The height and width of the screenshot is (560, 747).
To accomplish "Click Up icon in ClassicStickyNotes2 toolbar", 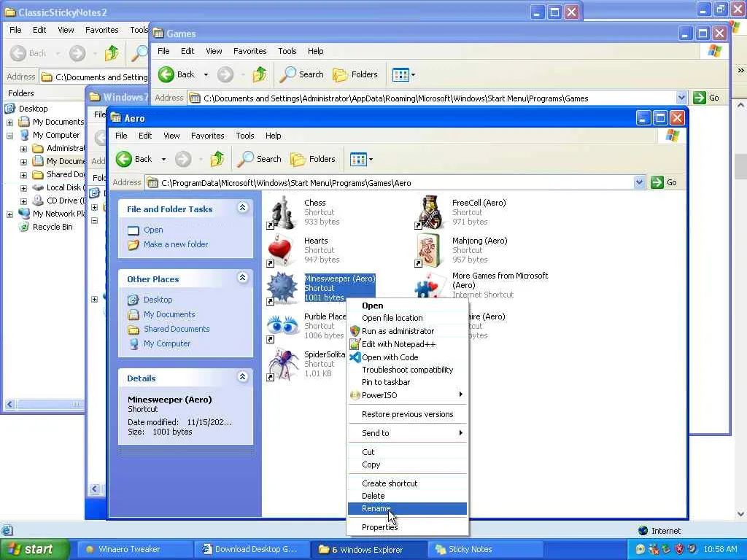I will tap(112, 52).
